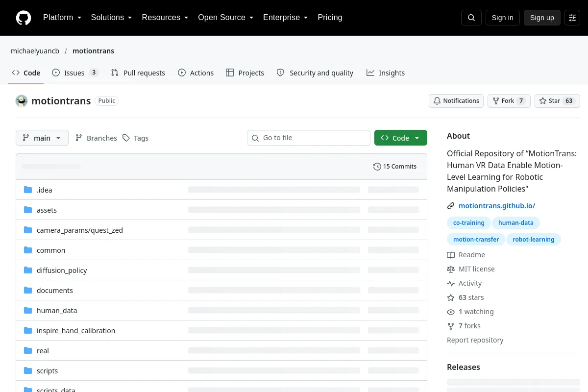Click the eye icon beside 1 watching
588x392 pixels.
coord(451,312)
